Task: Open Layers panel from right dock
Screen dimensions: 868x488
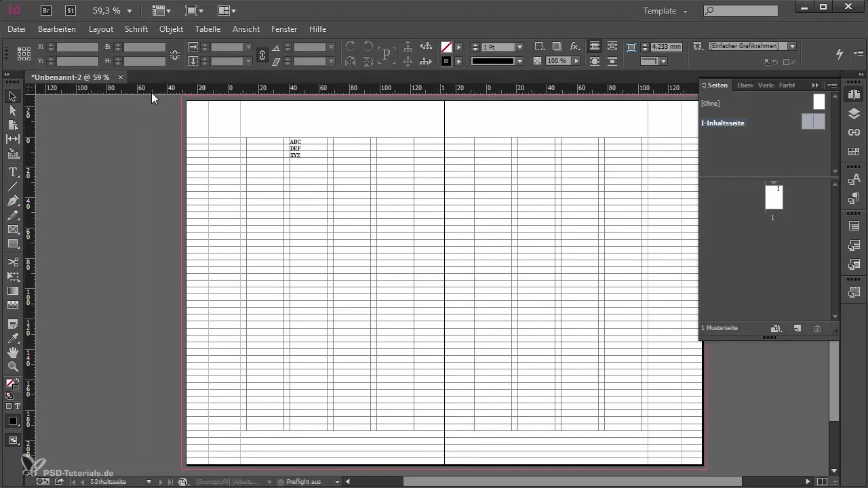Action: pyautogui.click(x=854, y=113)
